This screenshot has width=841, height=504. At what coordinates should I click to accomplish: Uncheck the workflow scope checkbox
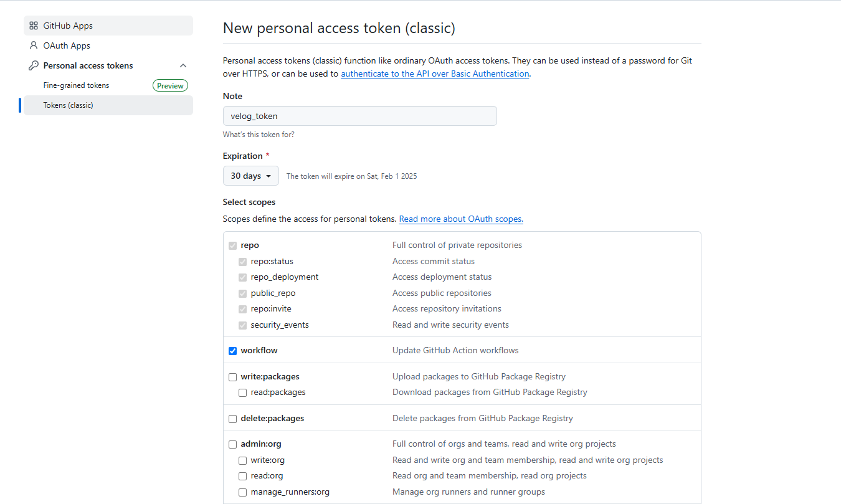pyautogui.click(x=232, y=351)
